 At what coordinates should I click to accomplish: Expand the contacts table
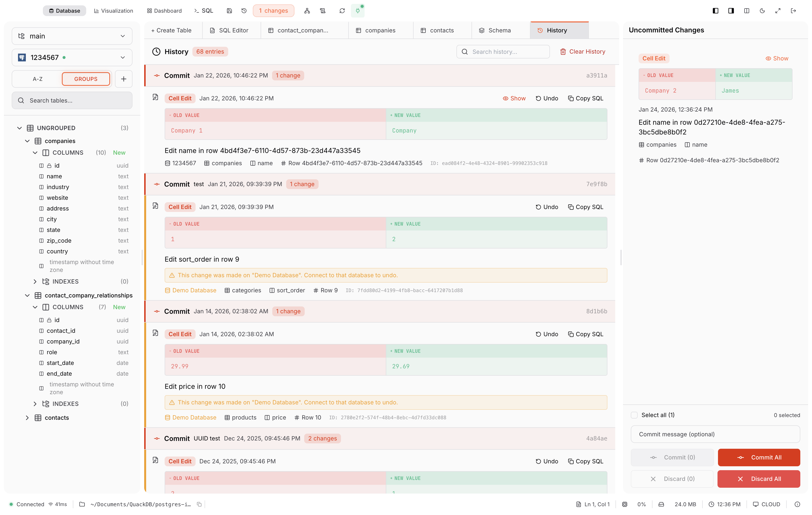[27, 418]
